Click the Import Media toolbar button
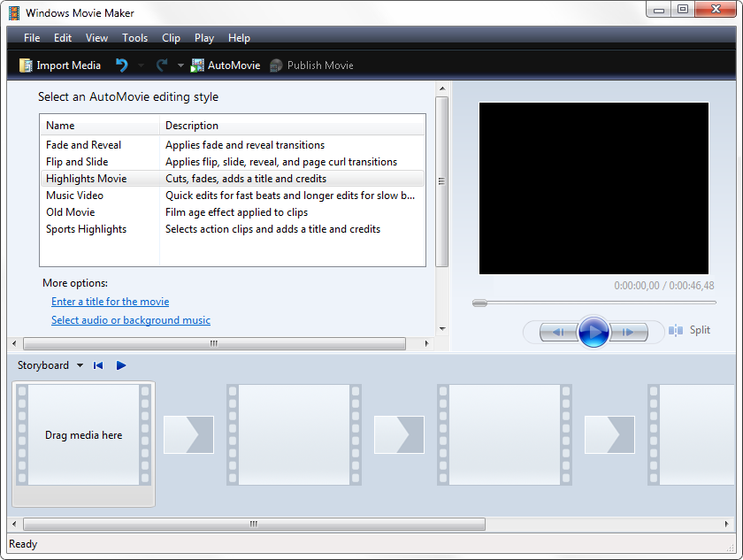The width and height of the screenshot is (743, 560). (x=60, y=65)
